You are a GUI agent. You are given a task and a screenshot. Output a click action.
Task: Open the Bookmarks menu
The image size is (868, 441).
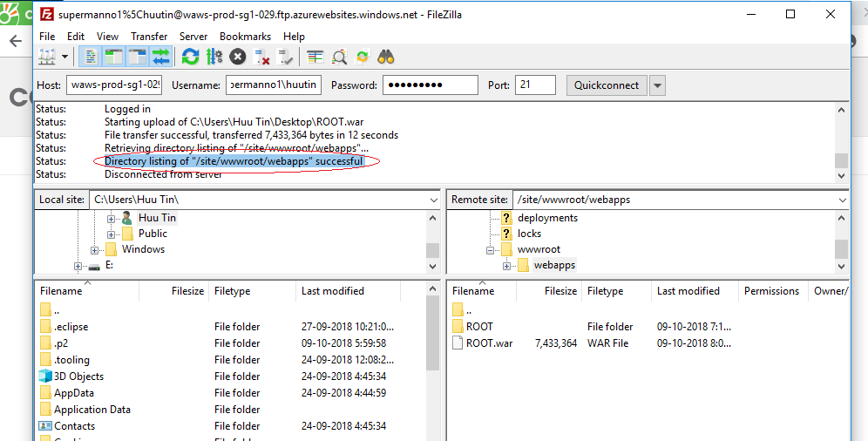pos(245,37)
